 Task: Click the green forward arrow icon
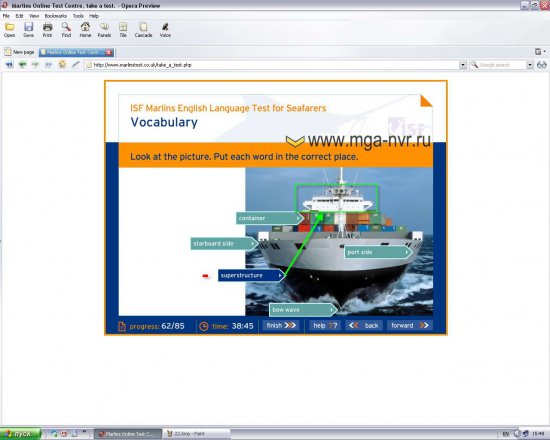pos(35,65)
